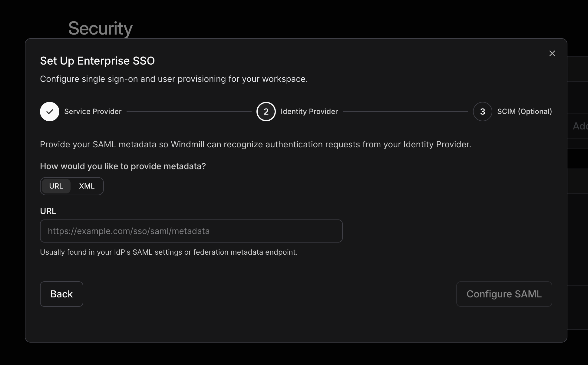Go back to the previous step
Viewport: 588px width, 365px height.
click(61, 294)
